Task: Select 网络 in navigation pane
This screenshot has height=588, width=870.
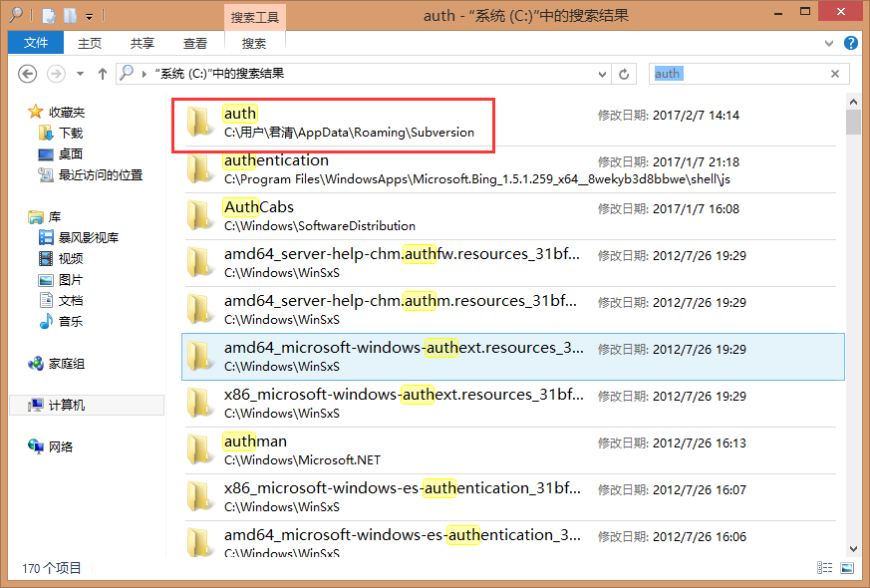Action: pyautogui.click(x=50, y=446)
